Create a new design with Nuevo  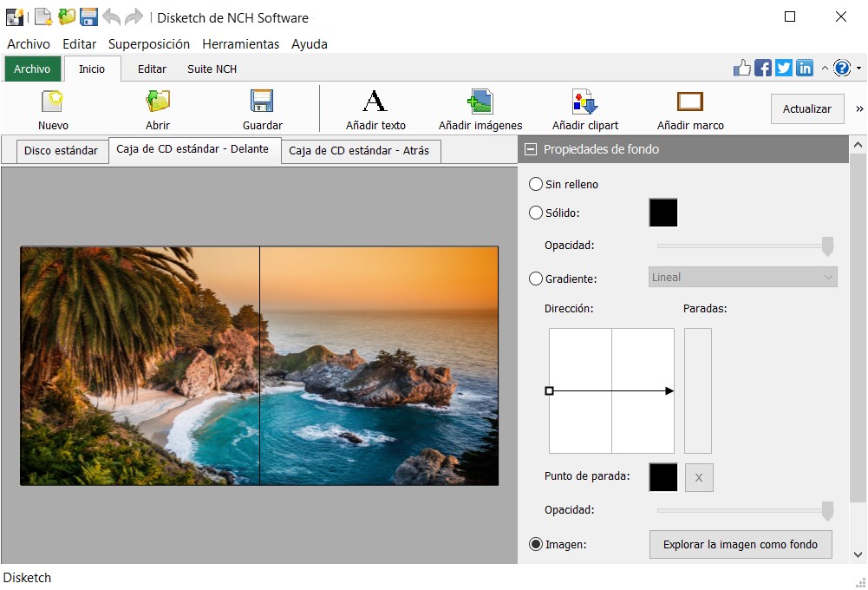pos(52,106)
